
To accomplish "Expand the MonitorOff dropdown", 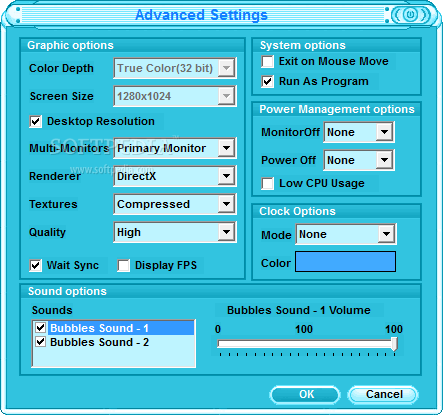I will coord(359,132).
